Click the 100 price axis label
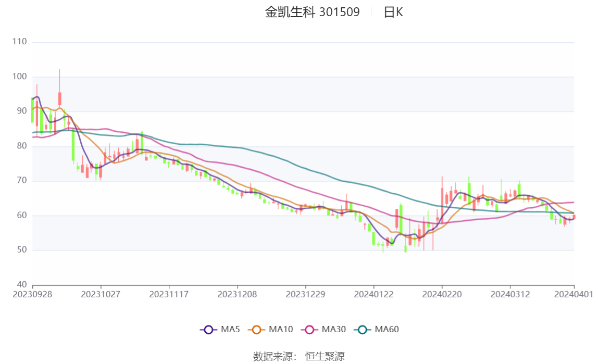Image resolution: width=598 pixels, height=364 pixels. 19,76
